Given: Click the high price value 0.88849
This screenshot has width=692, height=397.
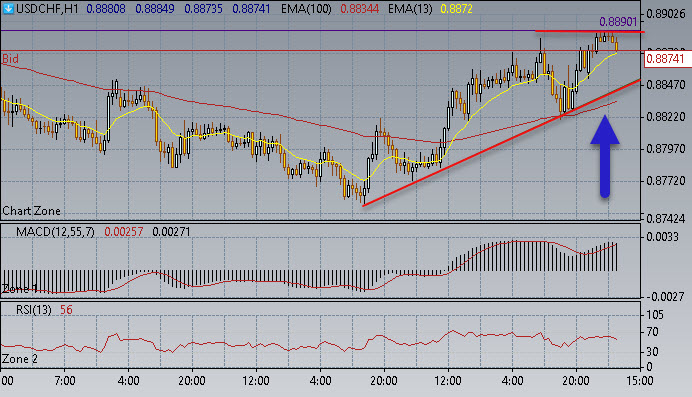Looking at the screenshot, I should tap(154, 9).
